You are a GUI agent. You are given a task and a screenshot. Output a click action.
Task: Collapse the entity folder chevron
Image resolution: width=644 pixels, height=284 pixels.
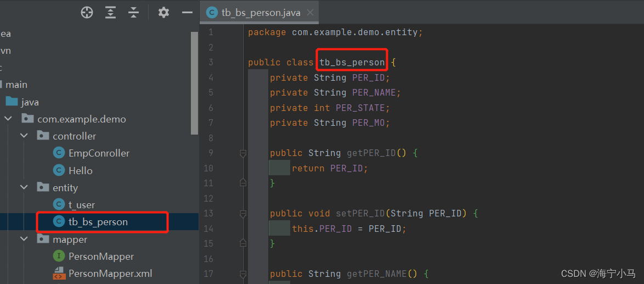(x=24, y=188)
